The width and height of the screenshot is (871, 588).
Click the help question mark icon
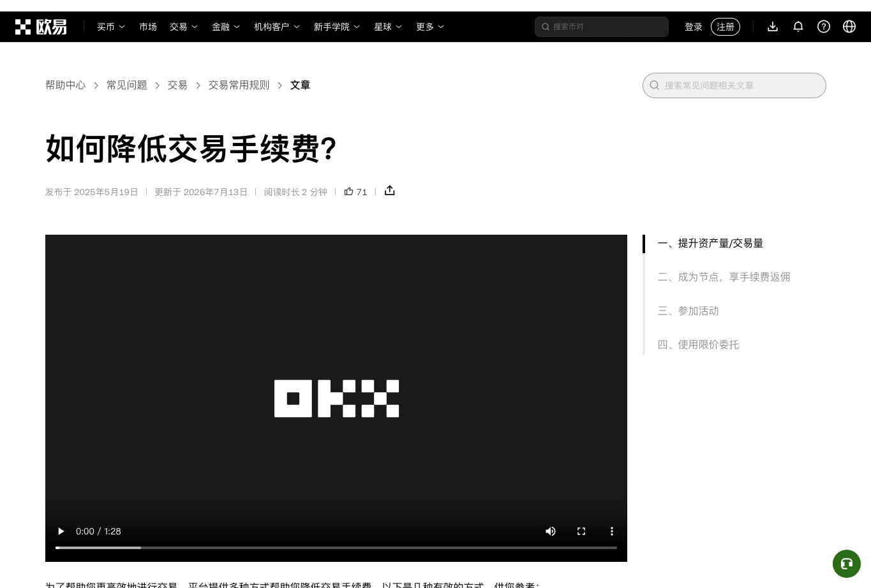point(824,27)
